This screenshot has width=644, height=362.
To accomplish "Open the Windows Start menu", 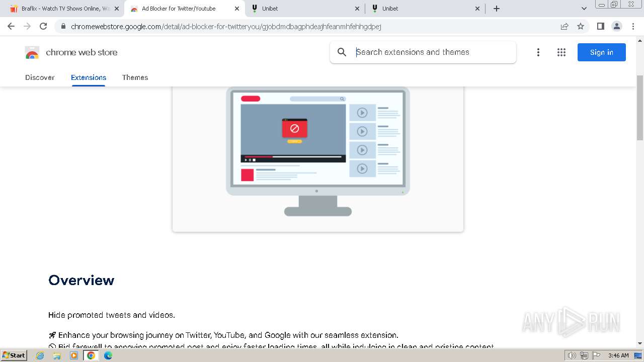I will pos(14,355).
